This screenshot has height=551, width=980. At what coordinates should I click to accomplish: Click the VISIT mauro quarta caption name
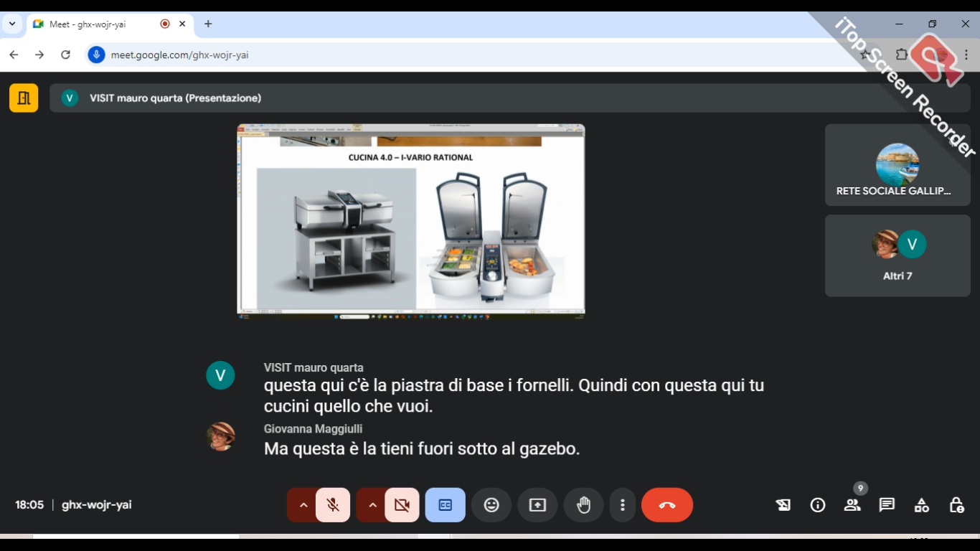(x=314, y=367)
